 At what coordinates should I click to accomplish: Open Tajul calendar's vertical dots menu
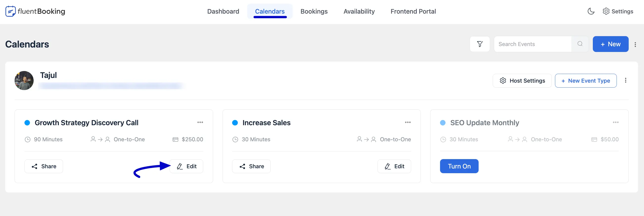coord(625,80)
